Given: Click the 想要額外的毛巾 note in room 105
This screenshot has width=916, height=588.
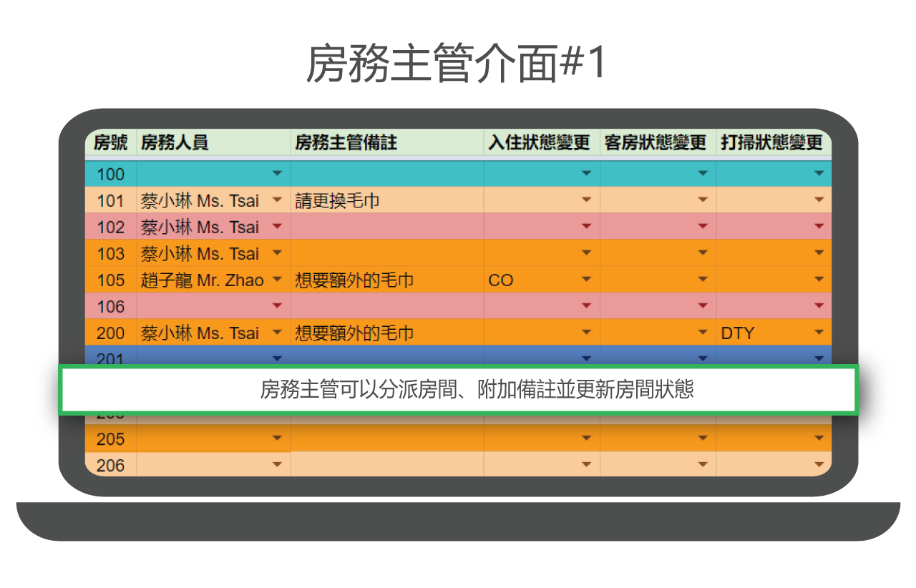Looking at the screenshot, I should (354, 280).
